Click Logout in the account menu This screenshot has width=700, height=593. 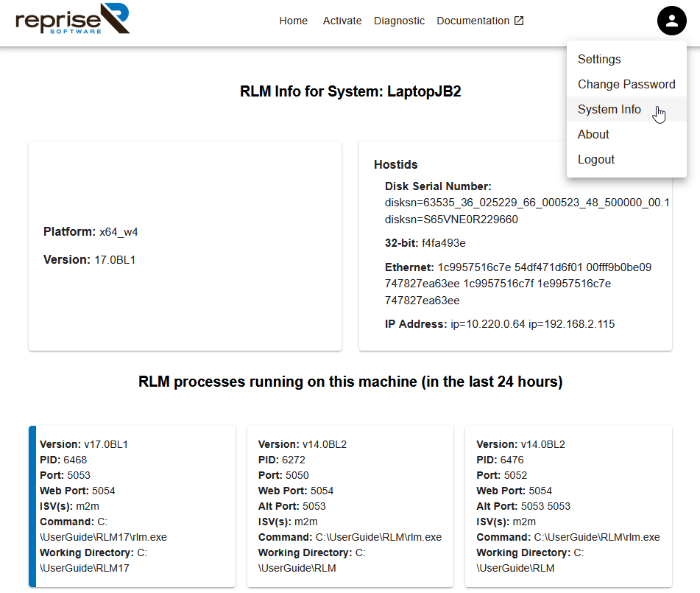pos(595,159)
